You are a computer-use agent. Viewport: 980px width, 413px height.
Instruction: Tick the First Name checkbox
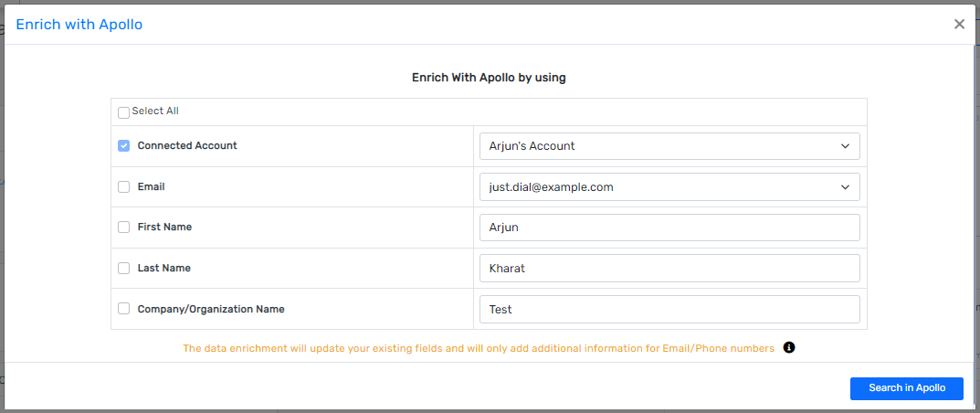tap(123, 227)
